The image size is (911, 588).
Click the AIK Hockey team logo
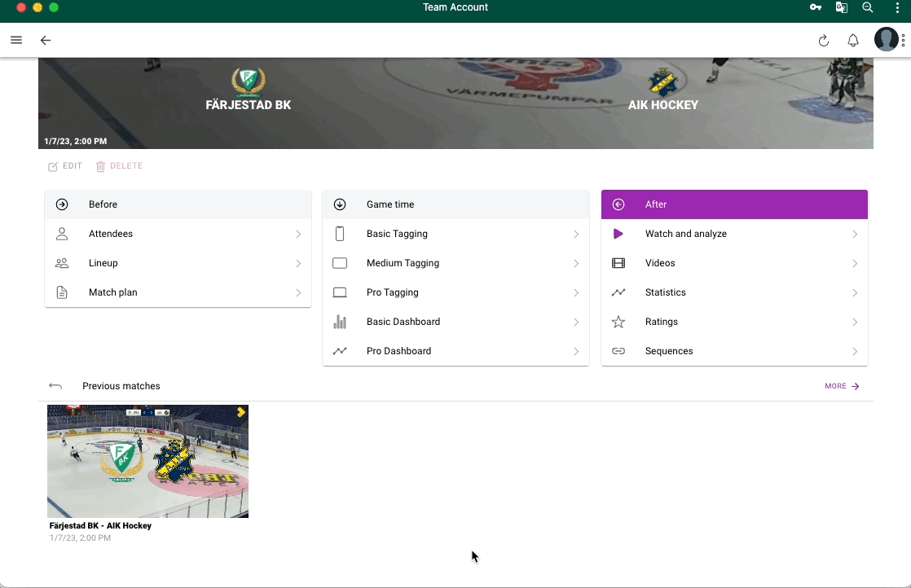click(662, 82)
